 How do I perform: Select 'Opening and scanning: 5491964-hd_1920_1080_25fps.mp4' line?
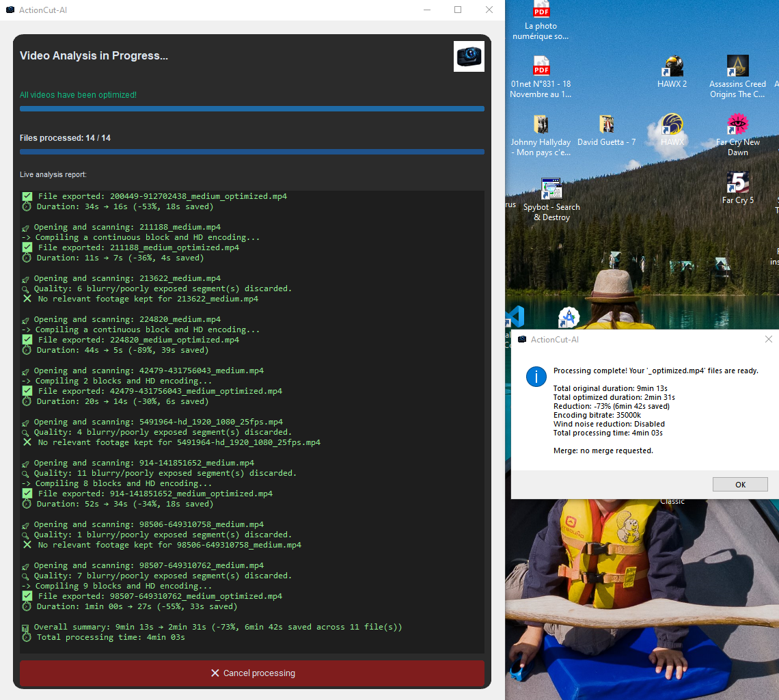pyautogui.click(x=152, y=422)
